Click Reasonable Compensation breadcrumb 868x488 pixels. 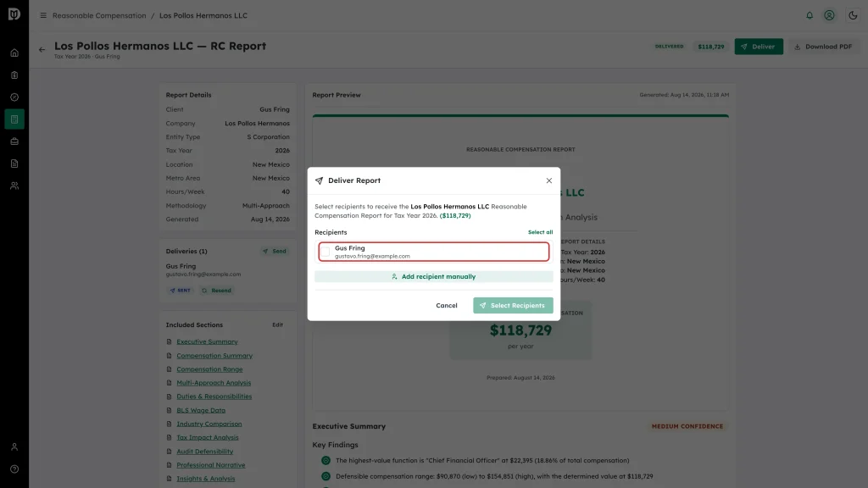99,15
